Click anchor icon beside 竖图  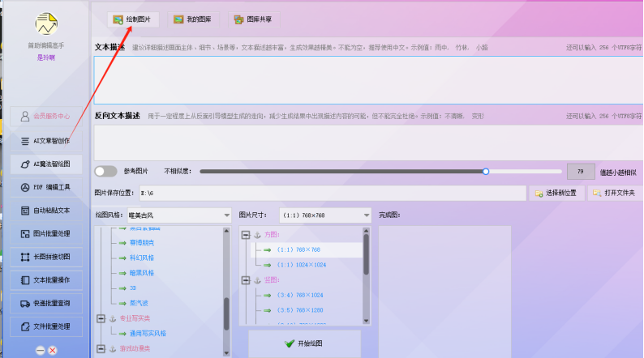coord(257,280)
